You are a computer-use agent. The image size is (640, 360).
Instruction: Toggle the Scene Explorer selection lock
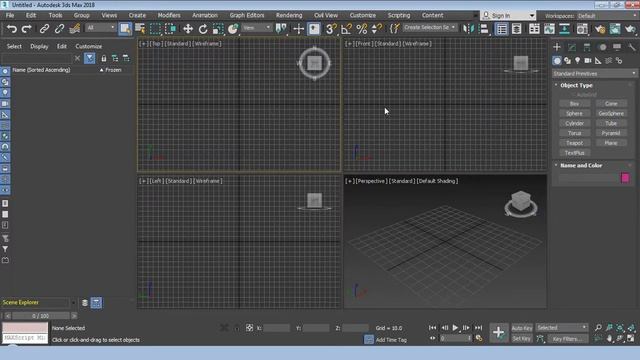pos(104,58)
